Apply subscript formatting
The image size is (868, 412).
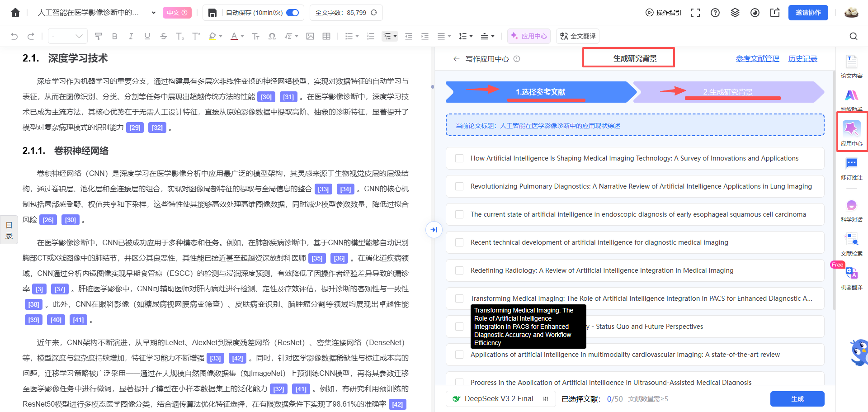(x=180, y=36)
